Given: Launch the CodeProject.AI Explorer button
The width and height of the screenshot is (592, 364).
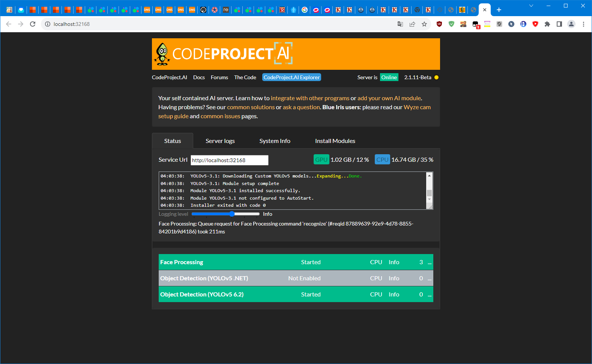Looking at the screenshot, I should (x=291, y=77).
